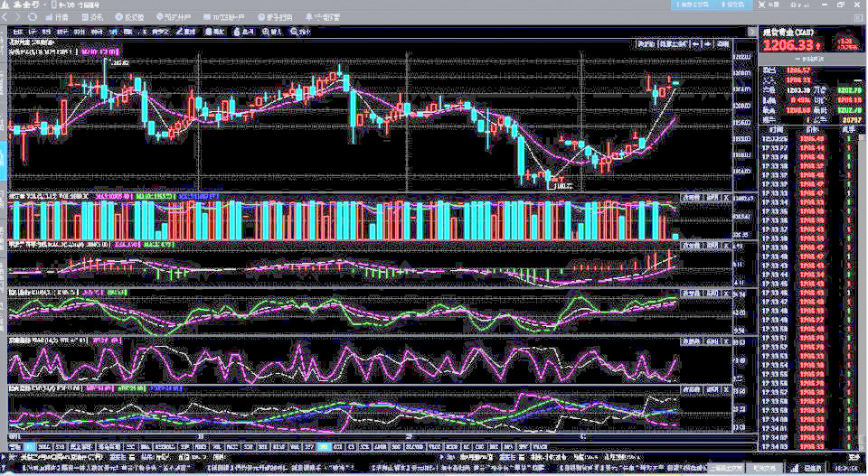
Task: Collapse the sidebar using top-right corner icon
Action: [x=859, y=18]
